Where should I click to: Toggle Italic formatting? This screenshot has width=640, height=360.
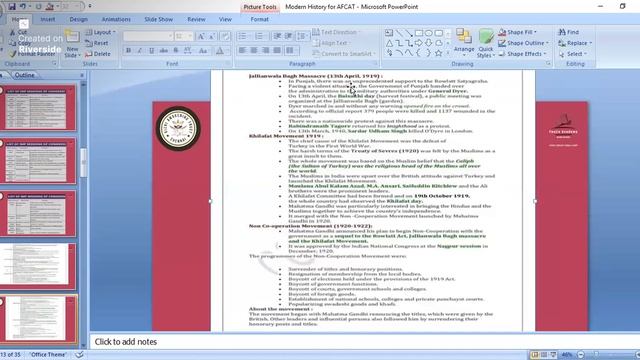click(x=140, y=51)
